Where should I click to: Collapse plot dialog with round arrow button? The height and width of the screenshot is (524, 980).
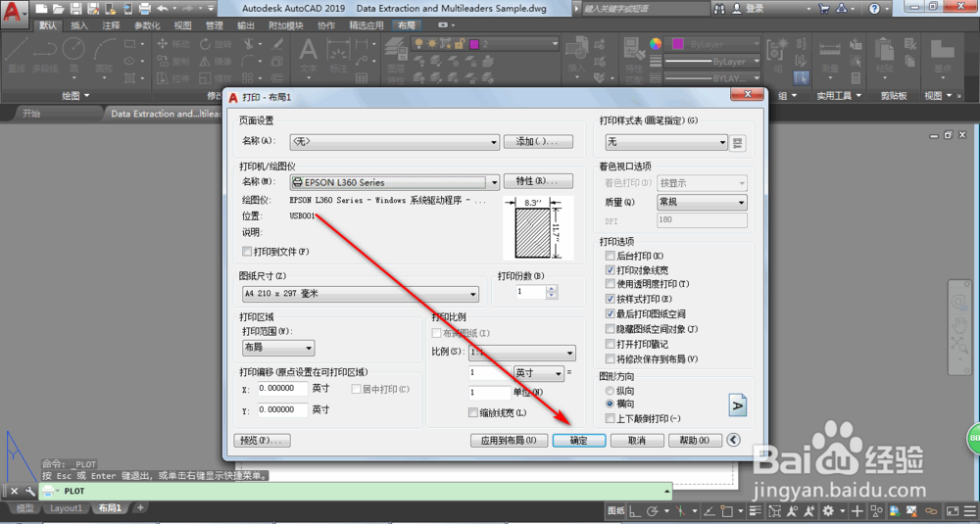tap(734, 441)
